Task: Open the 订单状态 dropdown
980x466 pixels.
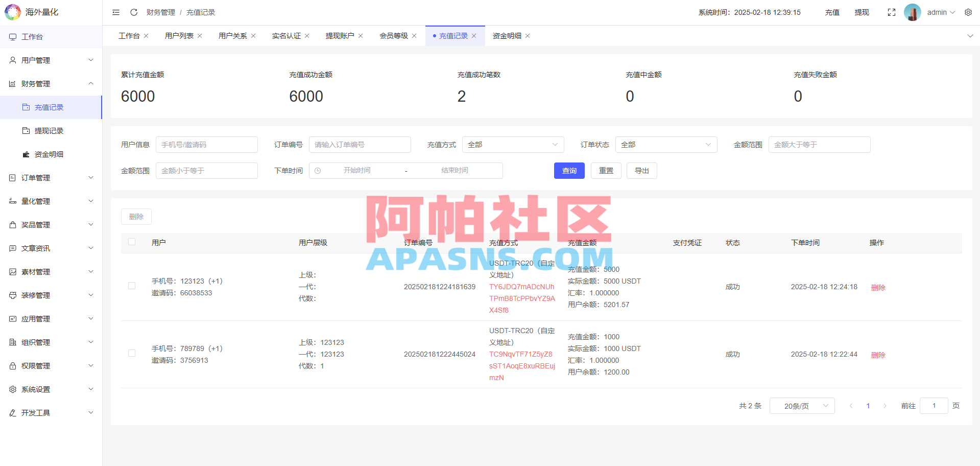Action: pyautogui.click(x=666, y=145)
